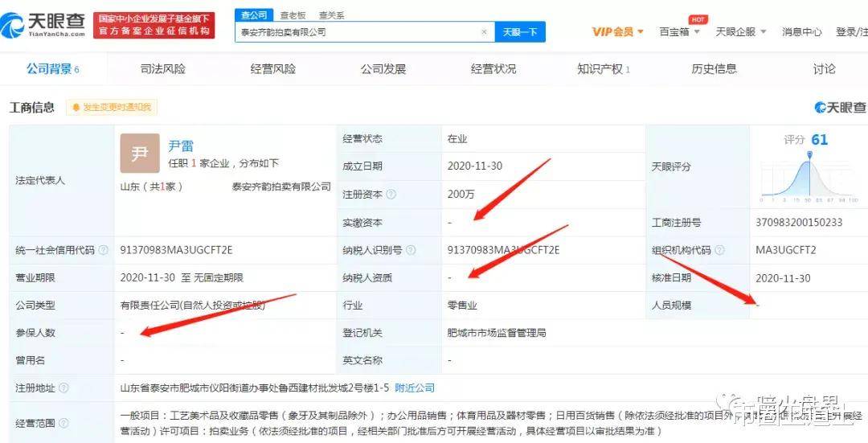Click help icon next to 注册资本
868x443 pixels.
tap(391, 195)
